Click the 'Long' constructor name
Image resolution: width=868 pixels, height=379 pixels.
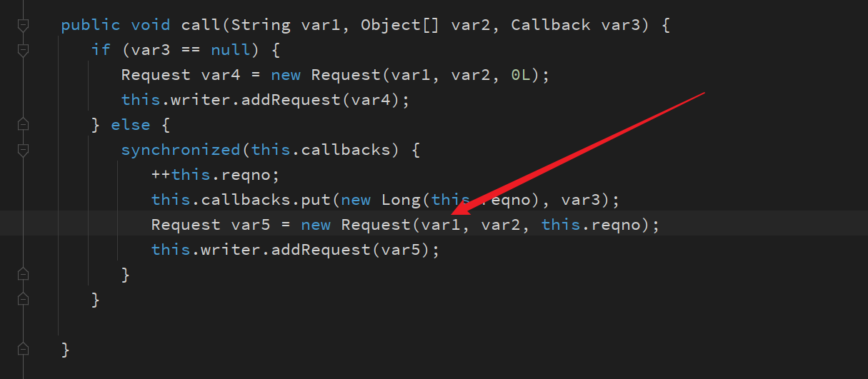pyautogui.click(x=401, y=200)
